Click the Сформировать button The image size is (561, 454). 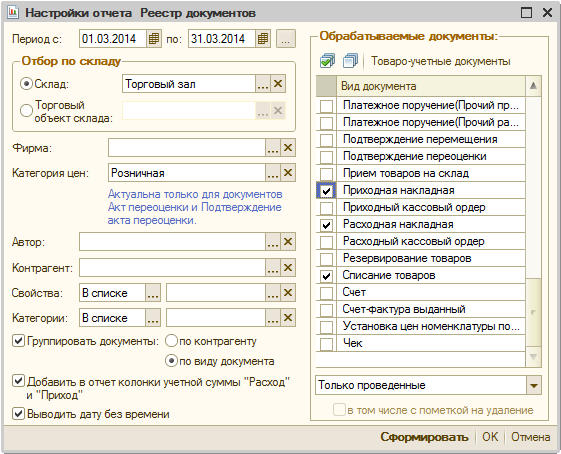tap(424, 437)
